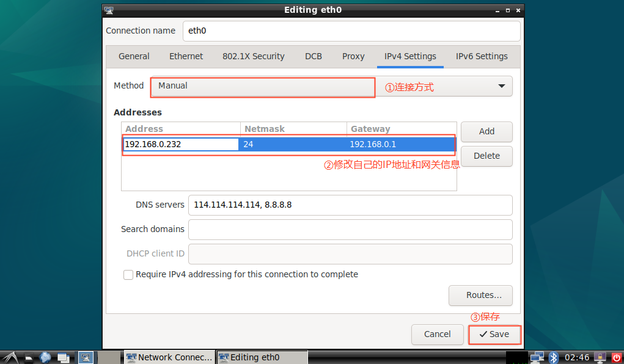624x364 pixels.
Task: Open the network tray icon
Action: [537, 357]
